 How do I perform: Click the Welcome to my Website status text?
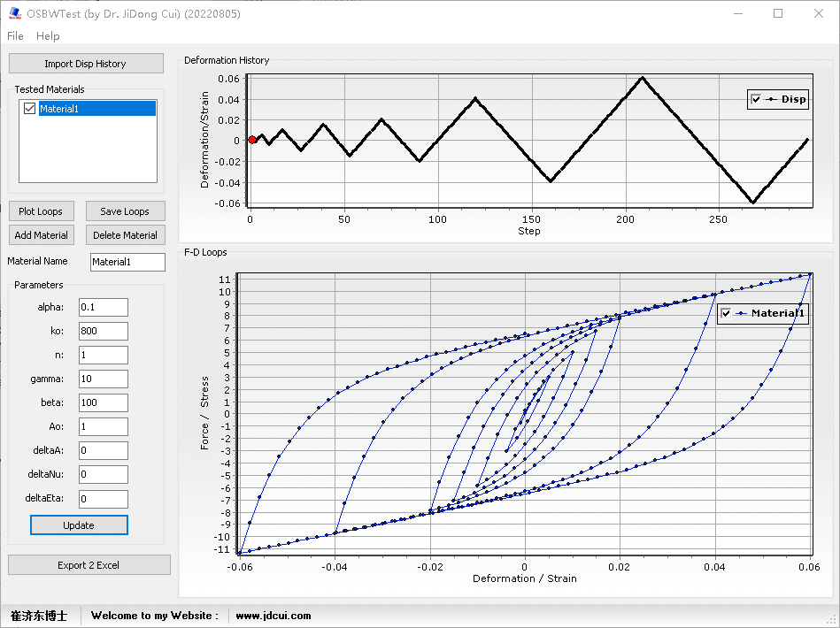(155, 616)
